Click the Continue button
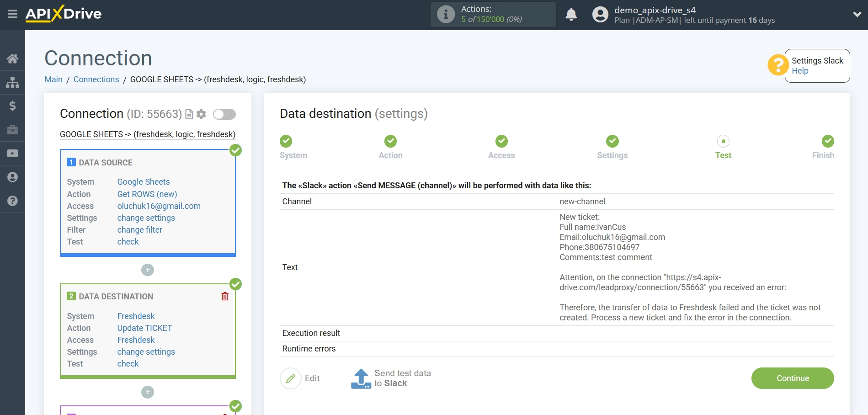The width and height of the screenshot is (868, 415). (x=793, y=378)
